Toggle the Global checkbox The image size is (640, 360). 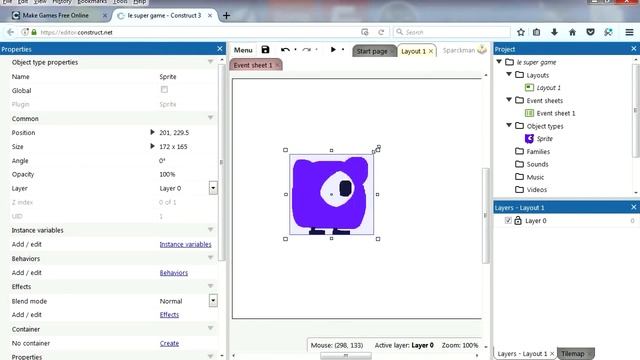point(164,90)
